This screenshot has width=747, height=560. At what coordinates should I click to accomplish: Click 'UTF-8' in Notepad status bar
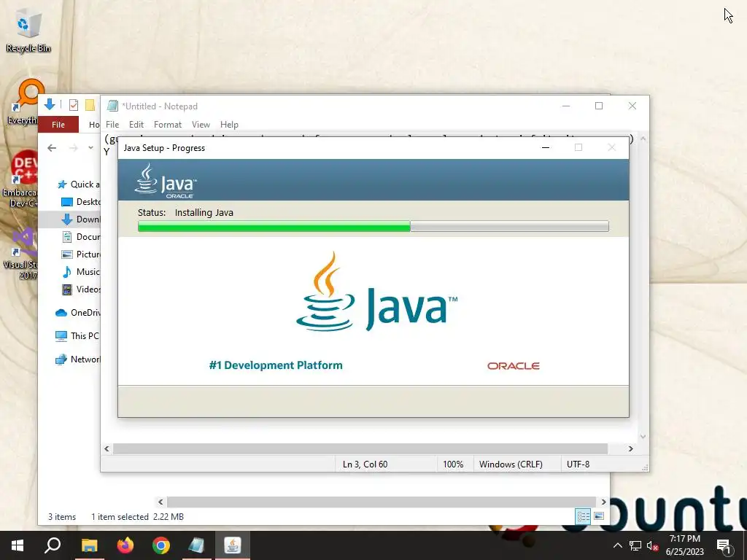pos(578,464)
